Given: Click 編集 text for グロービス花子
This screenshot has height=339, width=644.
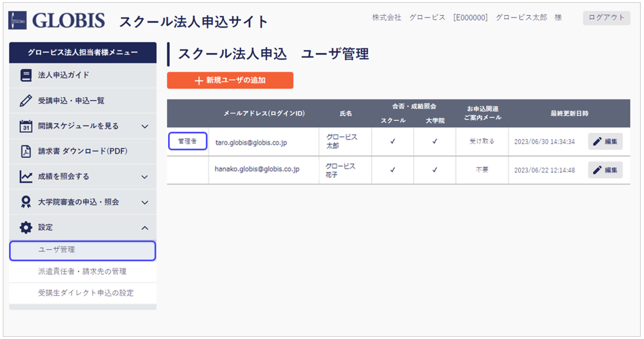Looking at the screenshot, I should coord(611,169).
